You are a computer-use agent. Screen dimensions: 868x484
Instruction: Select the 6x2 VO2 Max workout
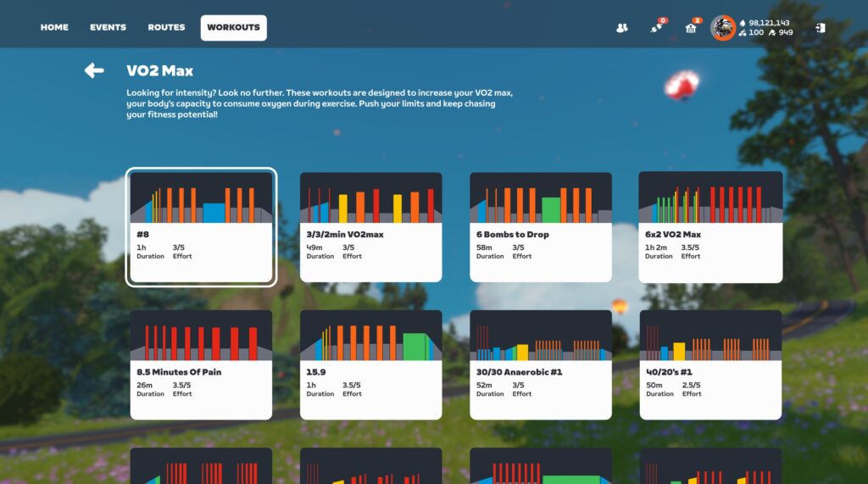click(x=710, y=227)
